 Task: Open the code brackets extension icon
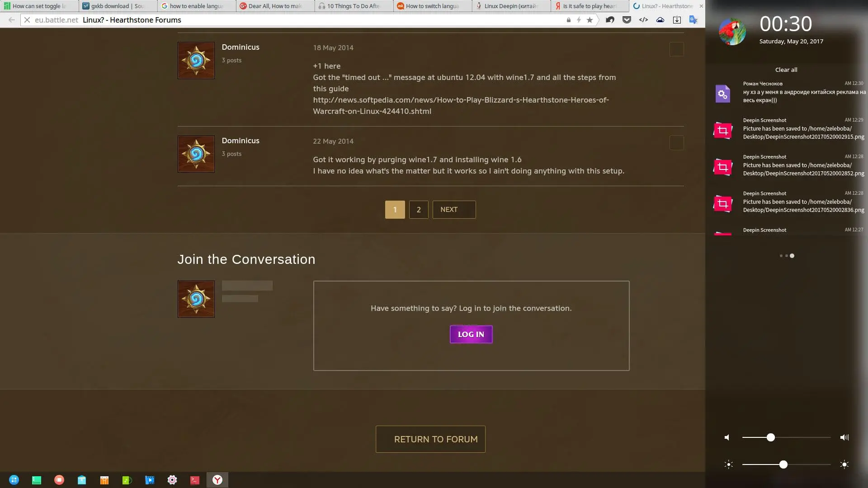pos(643,20)
